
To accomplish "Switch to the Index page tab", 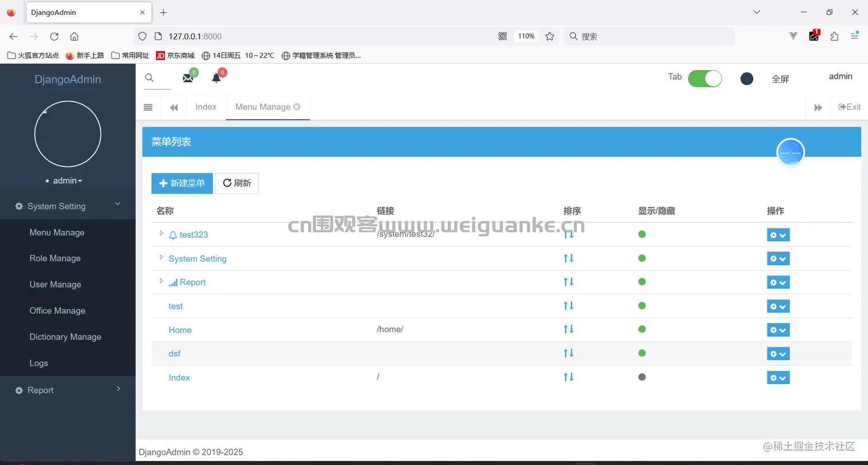I will (x=206, y=107).
